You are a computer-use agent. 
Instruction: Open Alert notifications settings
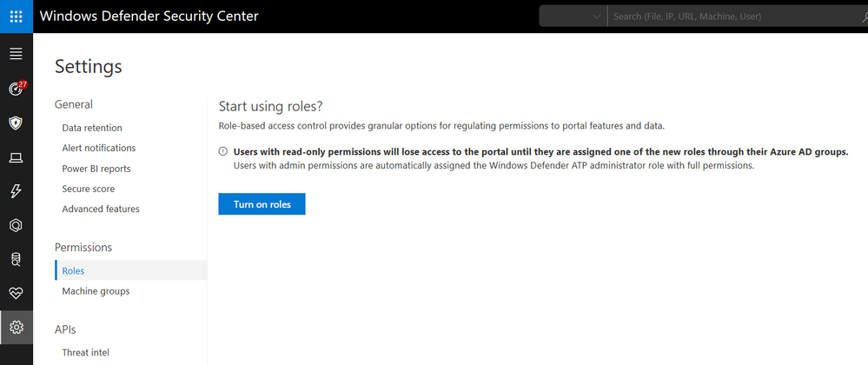98,148
